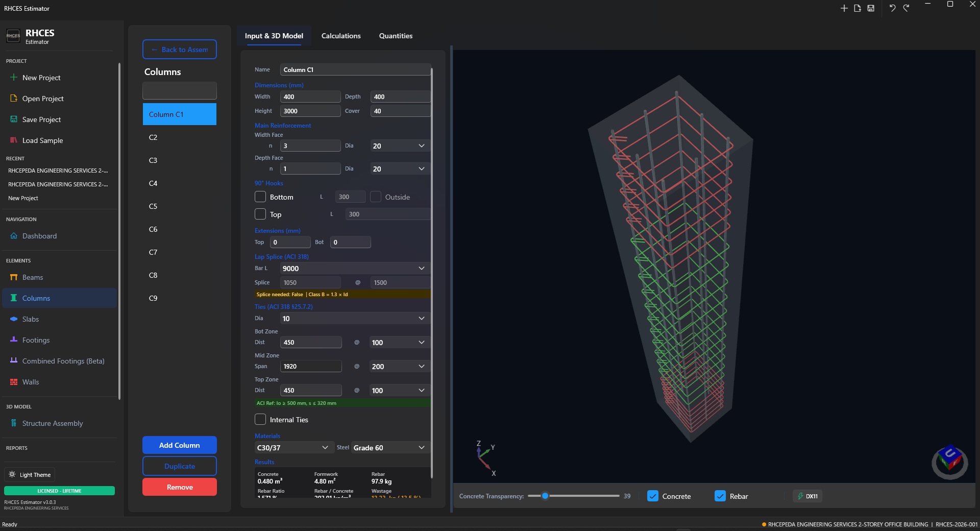Viewport: 980px width, 531px height.
Task: Click the Structure Assembly icon
Action: point(14,423)
